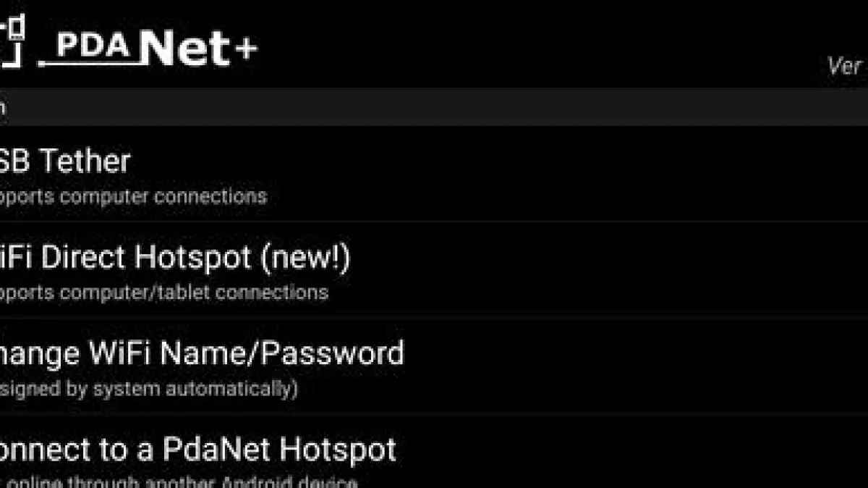Click the Net+ text in the app title

[x=199, y=48]
